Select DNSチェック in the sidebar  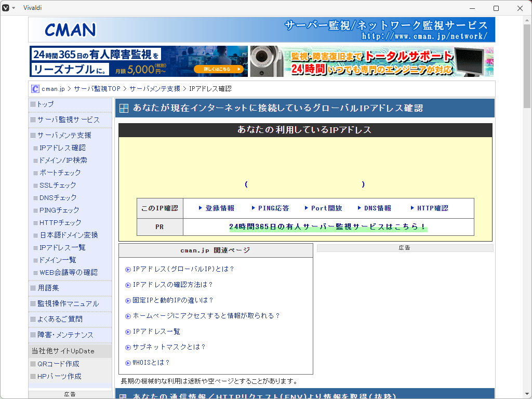click(58, 197)
